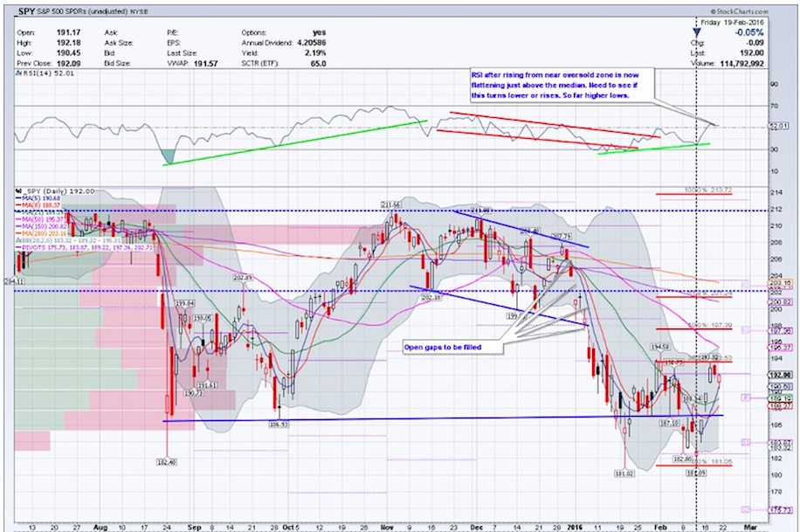Select the Prev Close value 192.09
800x532 pixels.
pyautogui.click(x=68, y=63)
